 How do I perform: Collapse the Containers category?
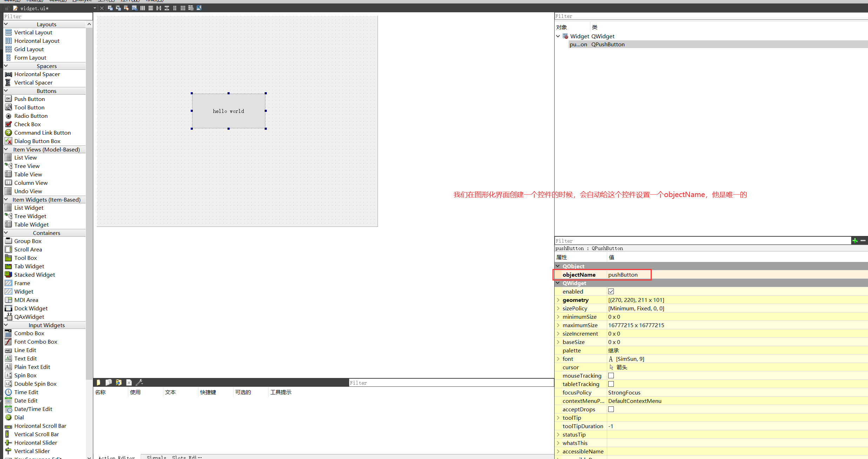6,233
